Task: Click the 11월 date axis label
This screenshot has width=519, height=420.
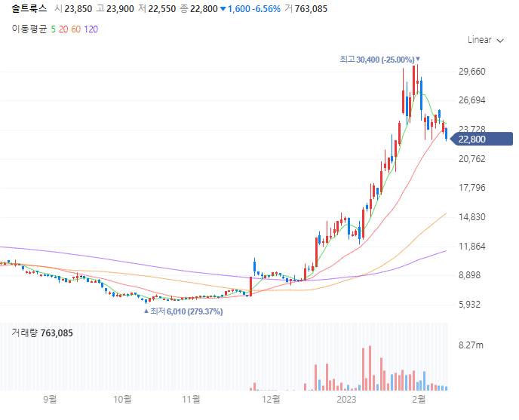Action: tap(192, 399)
